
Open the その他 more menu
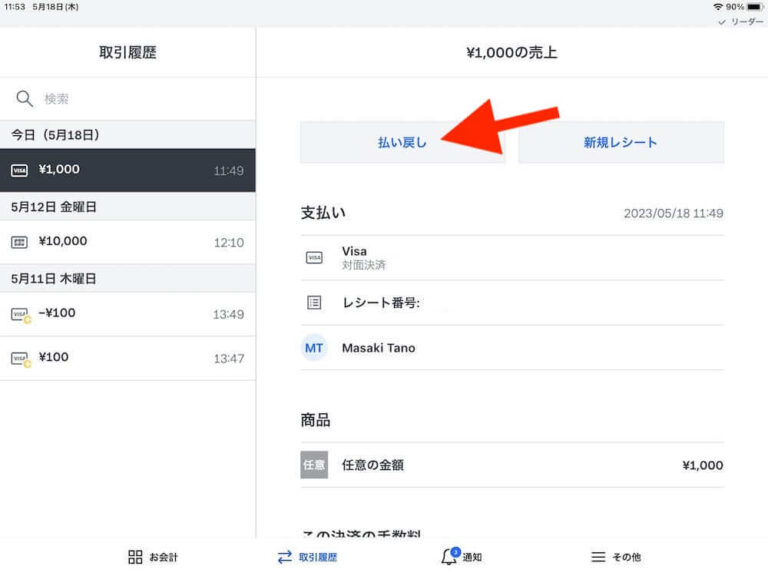coord(615,557)
